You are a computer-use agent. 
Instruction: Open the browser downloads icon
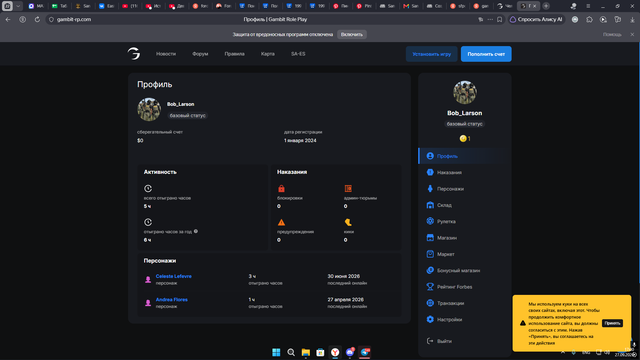point(632,19)
